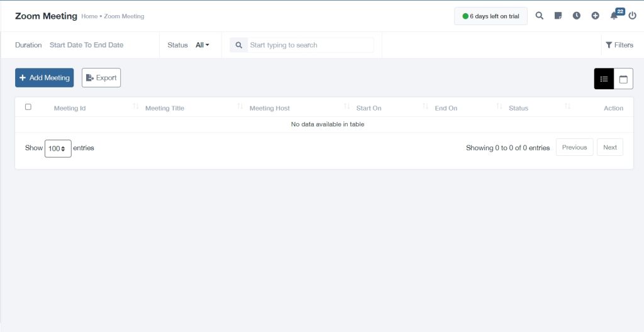
Task: Click the search icon beside search field
Action: coord(238,45)
